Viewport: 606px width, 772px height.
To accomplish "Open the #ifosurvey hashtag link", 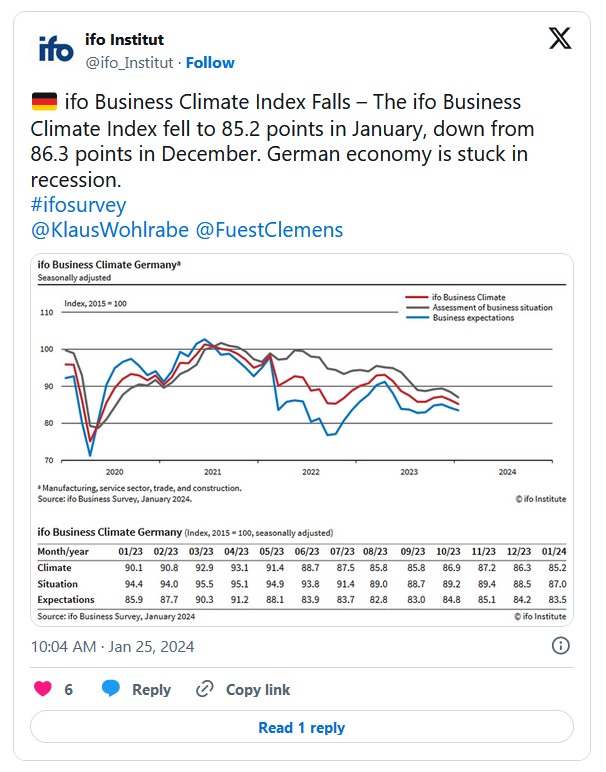I will (x=79, y=205).
